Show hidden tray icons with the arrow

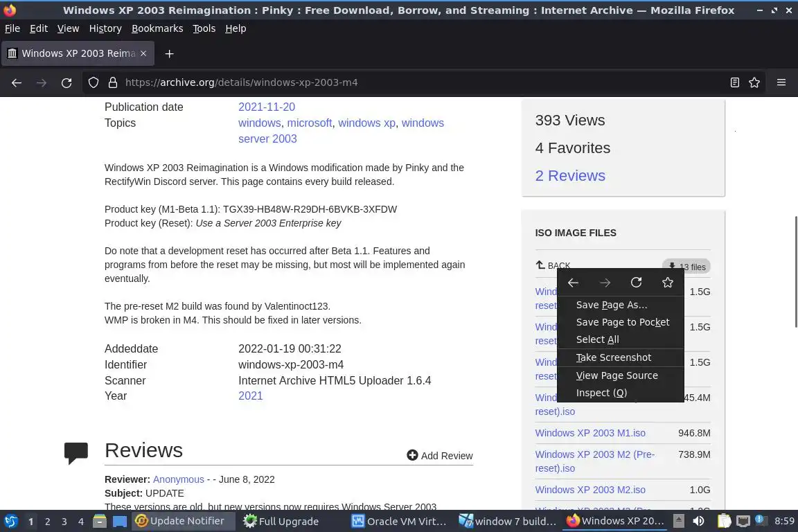coord(678,521)
